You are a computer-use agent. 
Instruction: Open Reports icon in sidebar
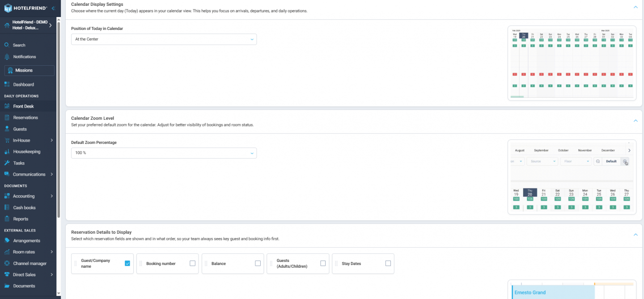tap(7, 219)
